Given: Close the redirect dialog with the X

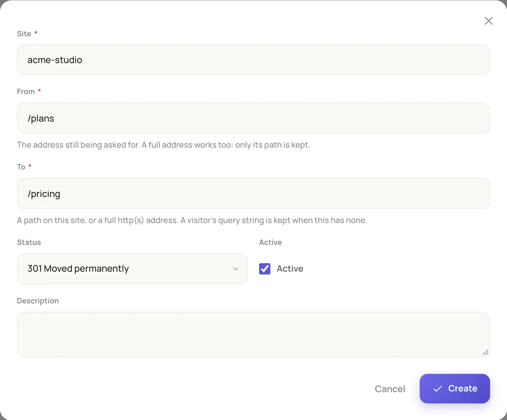Looking at the screenshot, I should [x=488, y=21].
